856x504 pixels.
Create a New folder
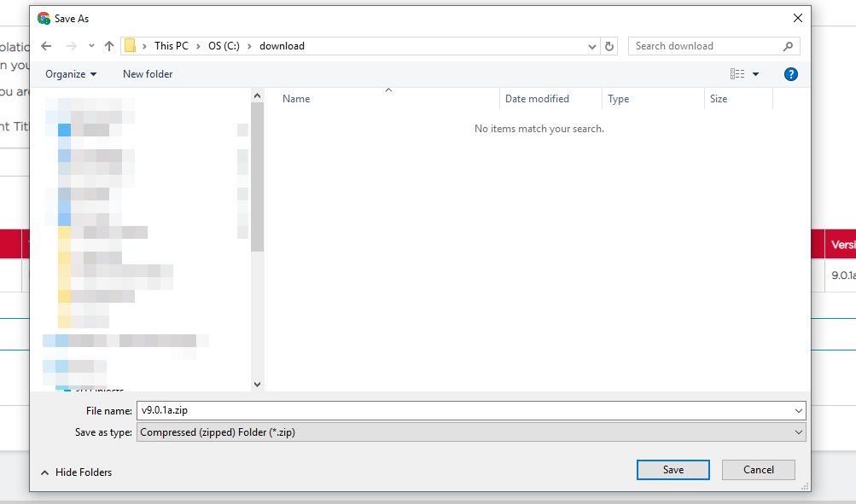pos(147,73)
